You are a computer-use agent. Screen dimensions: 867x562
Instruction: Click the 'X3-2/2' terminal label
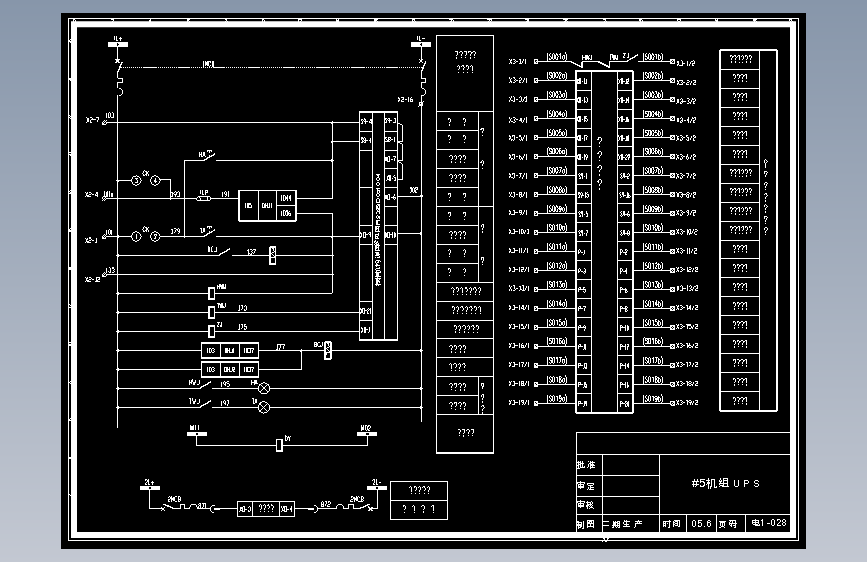[686, 82]
